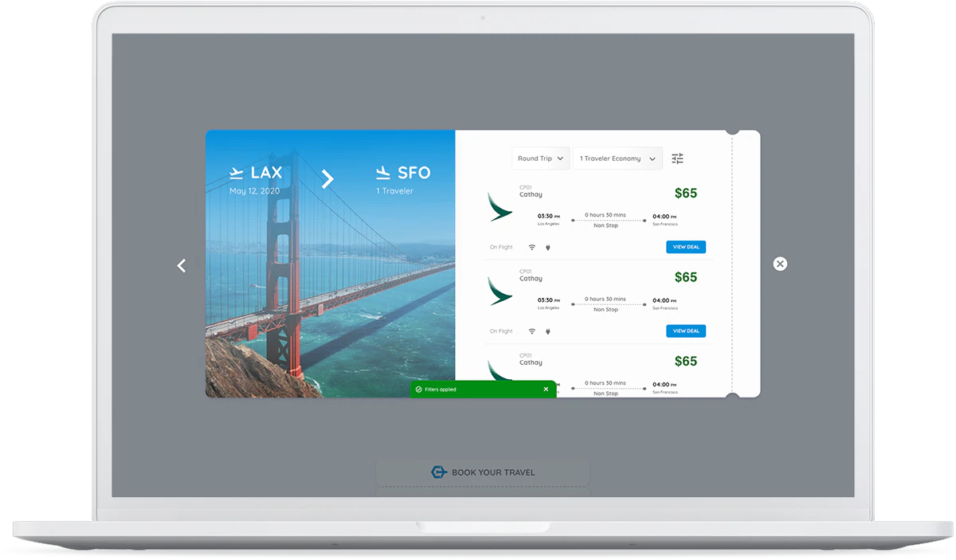This screenshot has height=560, width=956.
Task: Click the Book Your Travel button
Action: [483, 472]
